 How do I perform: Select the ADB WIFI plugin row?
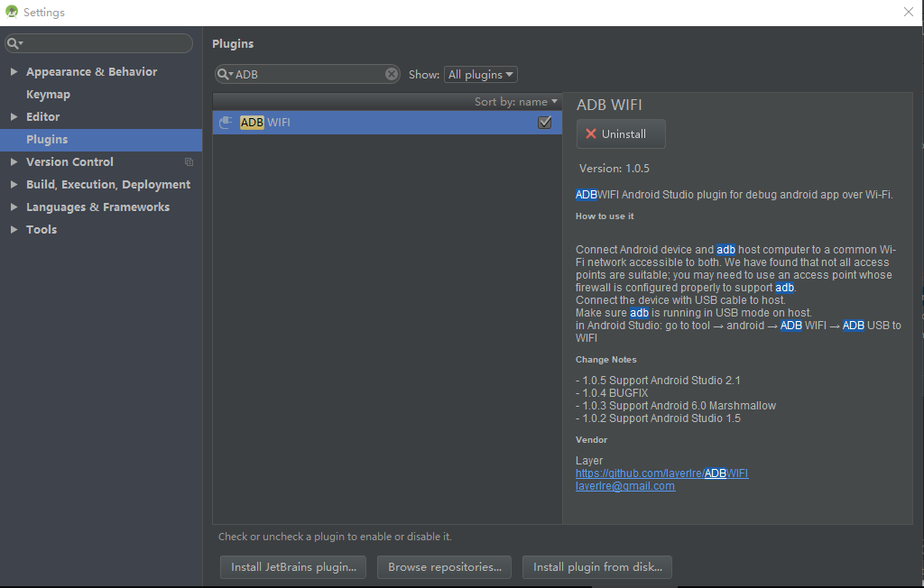click(x=387, y=123)
